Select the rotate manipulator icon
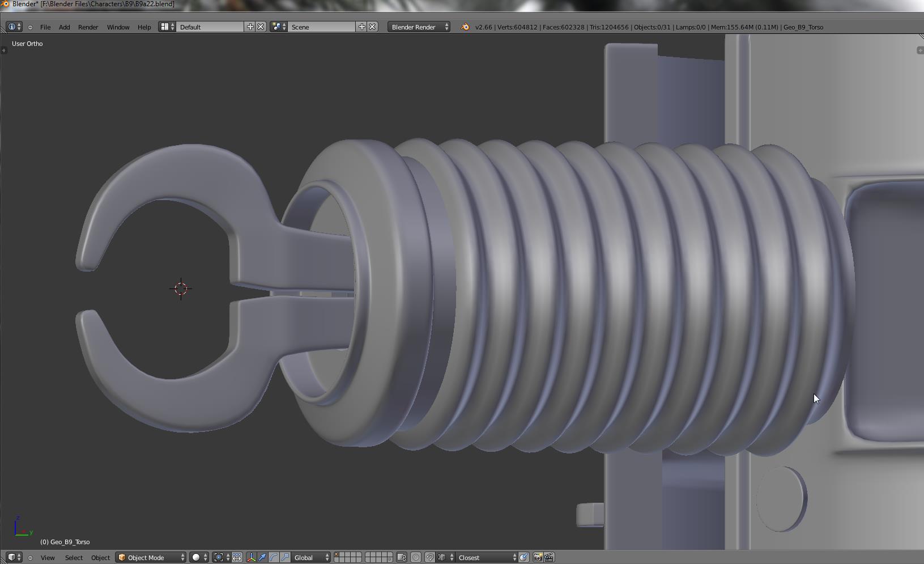 274,558
